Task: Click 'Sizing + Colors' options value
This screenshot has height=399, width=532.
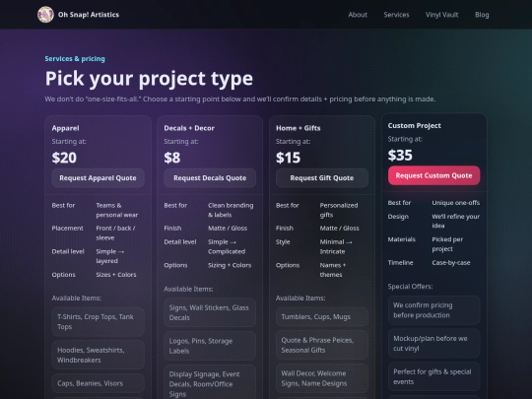Action: pyautogui.click(x=230, y=265)
